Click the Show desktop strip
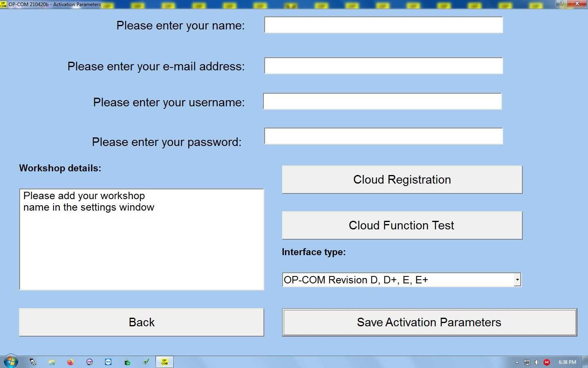588x368 pixels. 585,362
